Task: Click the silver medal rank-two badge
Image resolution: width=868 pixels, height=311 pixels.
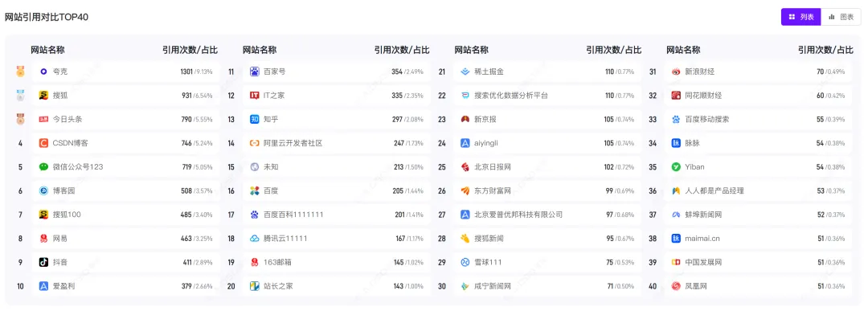Action: pyautogui.click(x=20, y=95)
